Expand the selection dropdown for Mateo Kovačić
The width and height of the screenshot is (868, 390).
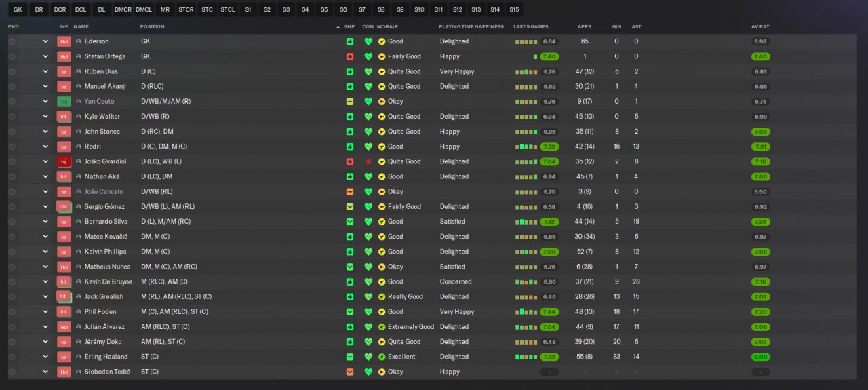(45, 237)
